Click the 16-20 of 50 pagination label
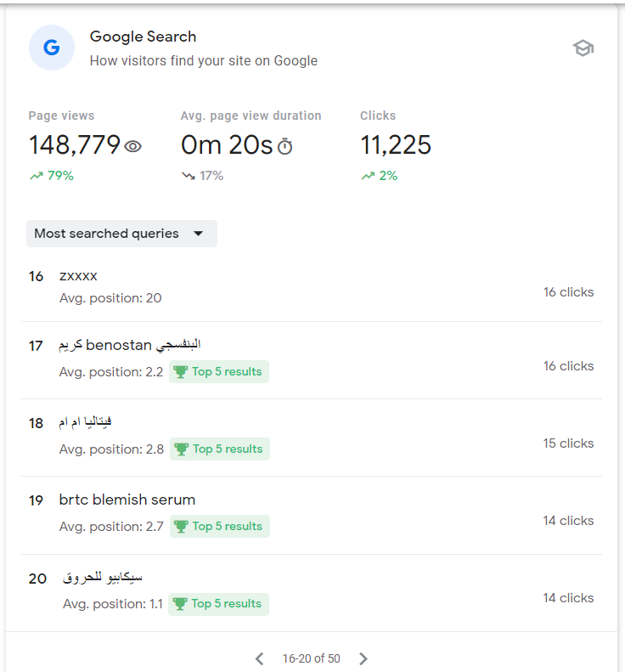Viewport: 625px width, 672px height. (x=312, y=658)
